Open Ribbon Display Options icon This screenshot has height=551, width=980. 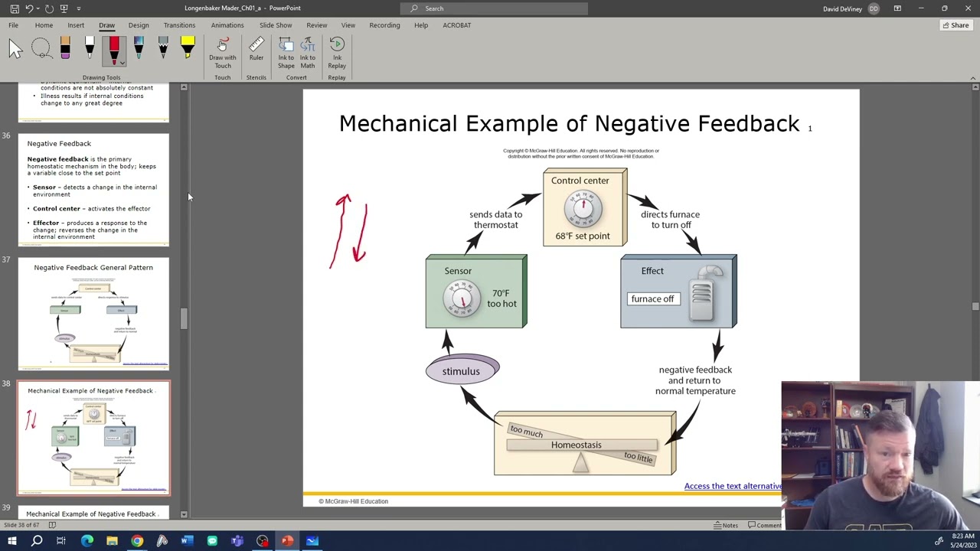point(897,8)
